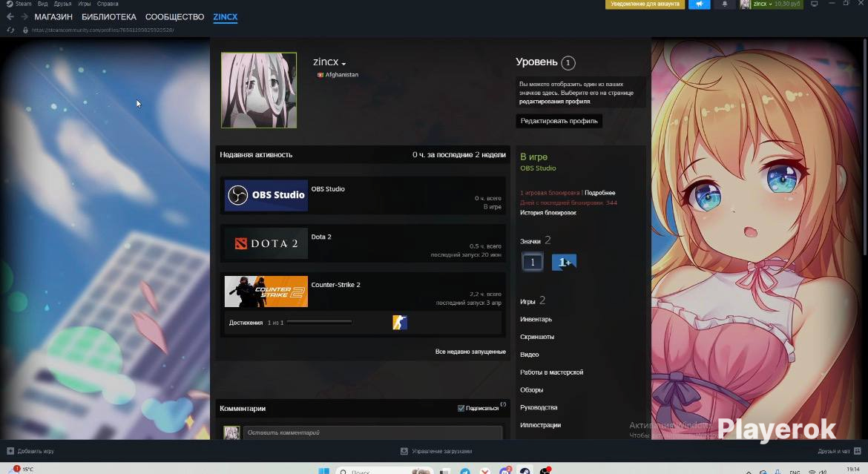Open the Справка menu
This screenshot has width=868, height=474.
108,4
